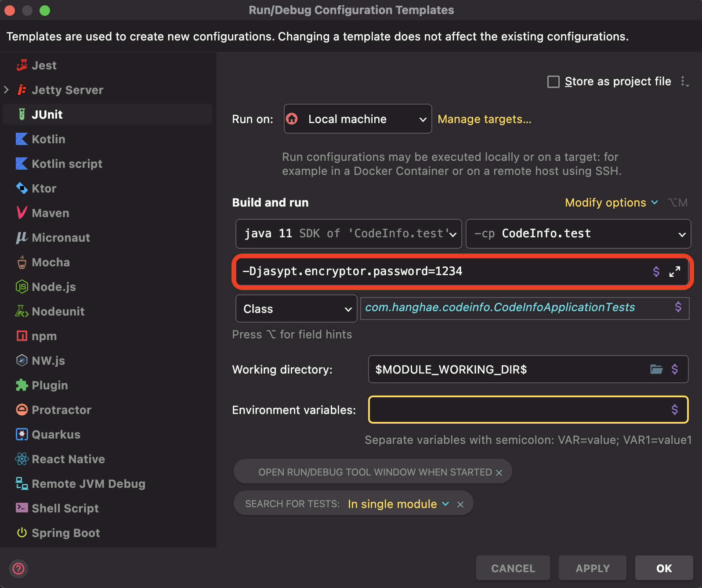Image resolution: width=702 pixels, height=588 pixels.
Task: Select the Remote JVM Debug template
Action: tap(108, 484)
